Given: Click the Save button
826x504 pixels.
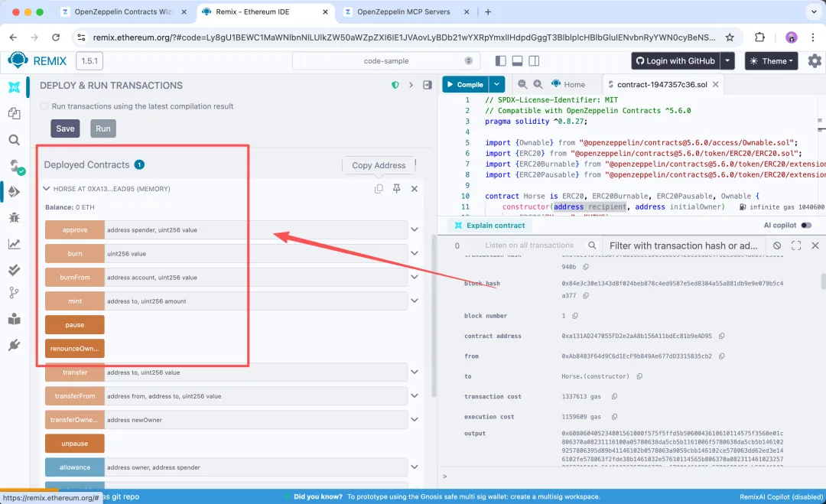Looking at the screenshot, I should (65, 128).
